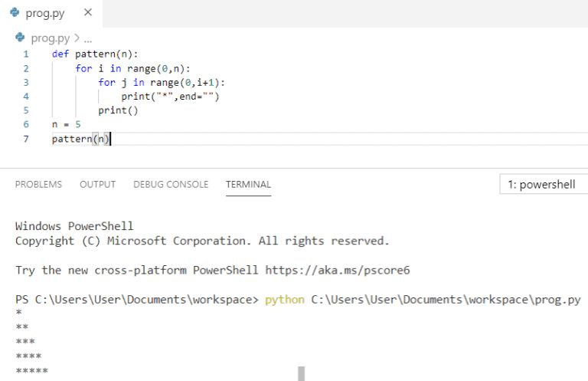Click the empty print() call on line 5

[118, 110]
